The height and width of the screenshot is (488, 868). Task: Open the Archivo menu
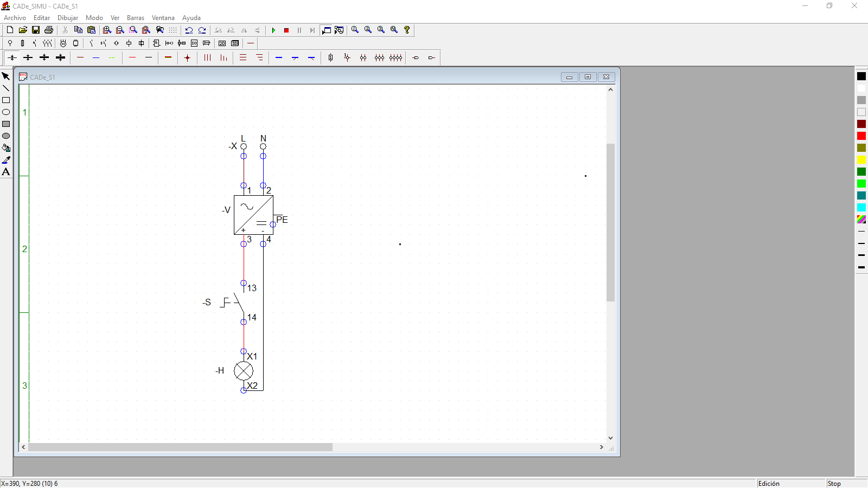coord(15,18)
